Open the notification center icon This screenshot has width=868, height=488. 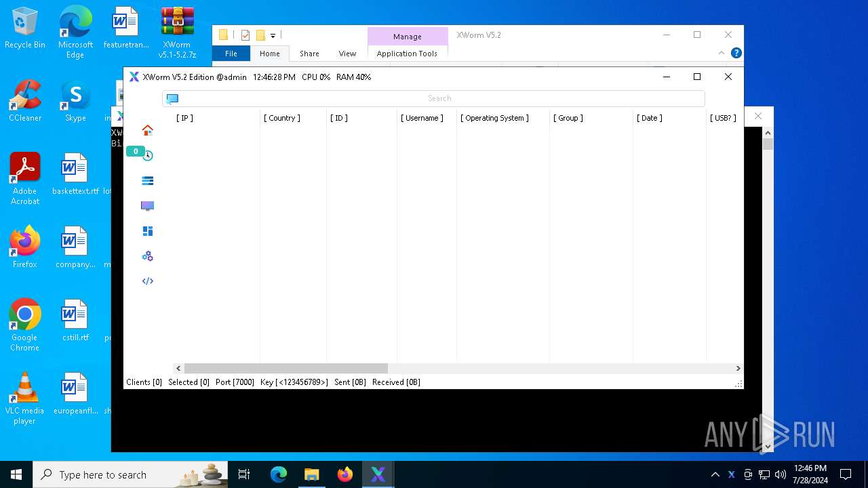[846, 474]
